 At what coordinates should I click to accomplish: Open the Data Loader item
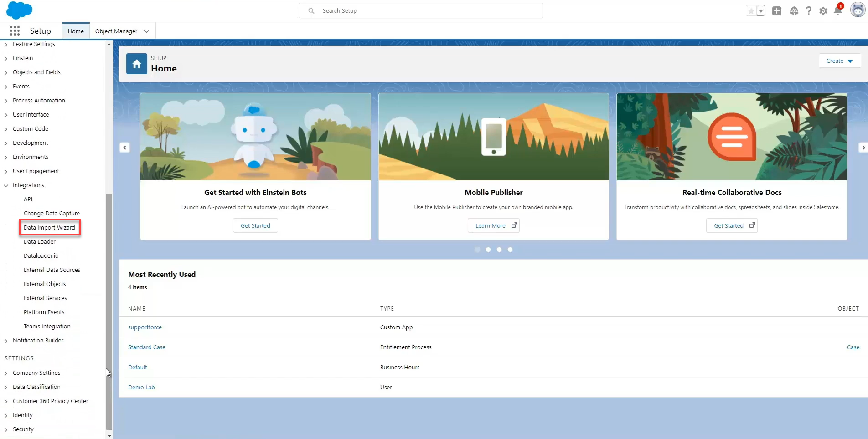tap(40, 241)
